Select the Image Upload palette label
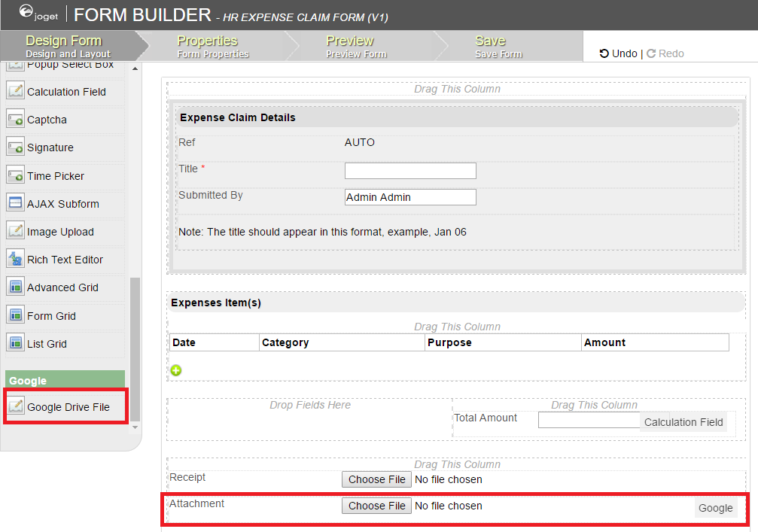This screenshot has width=758, height=532. tap(60, 232)
